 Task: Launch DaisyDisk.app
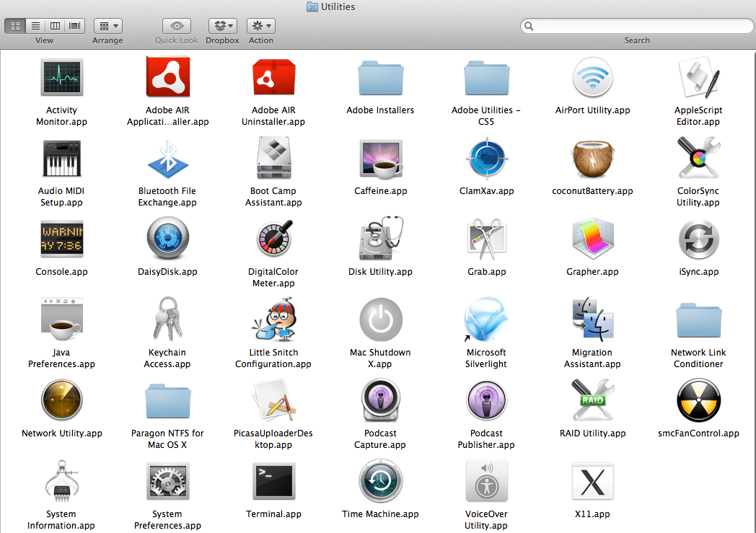167,239
